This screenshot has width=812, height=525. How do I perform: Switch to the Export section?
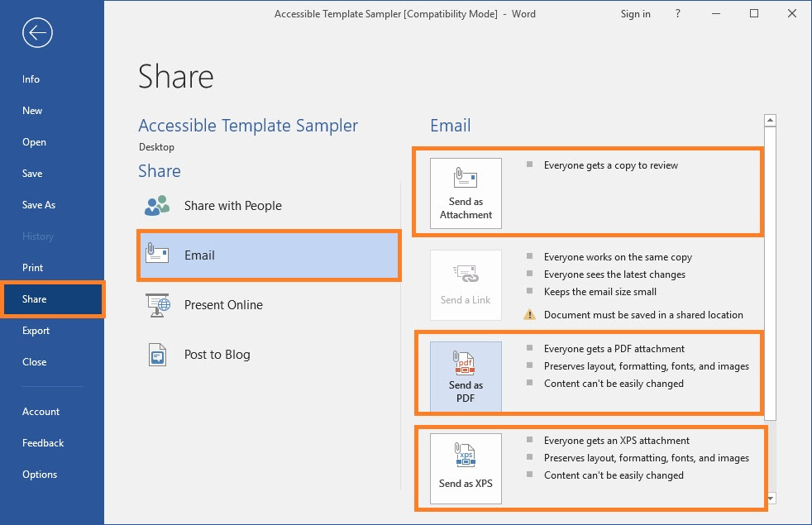point(36,330)
